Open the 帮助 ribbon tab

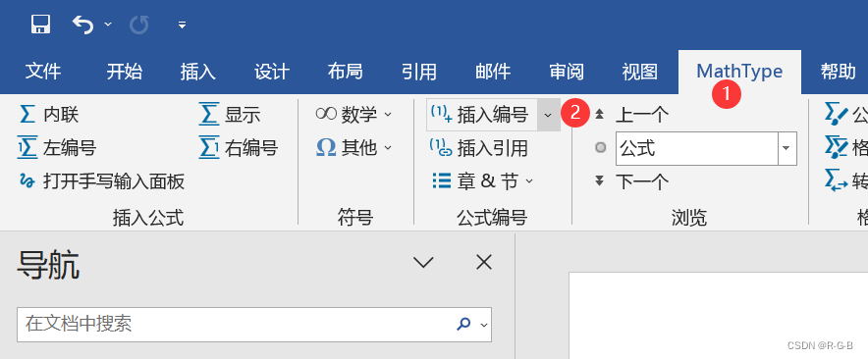[x=839, y=72]
